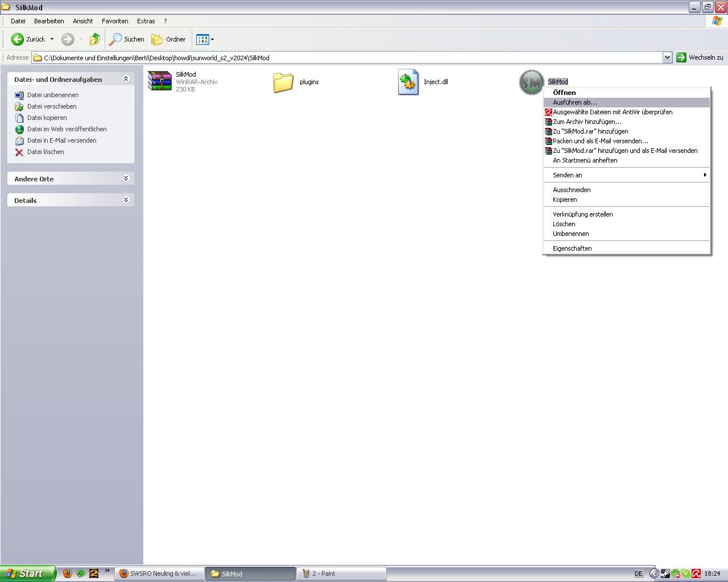This screenshot has height=582, width=728.
Task: Collapse the Datei- und Ordneraufgaben panel
Action: click(x=126, y=79)
